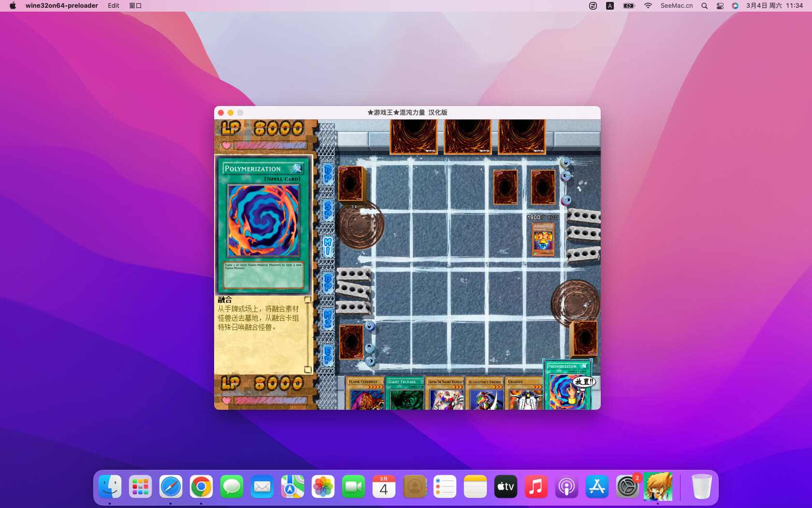Click the opponent's deck showing 34 cards
The image size is (812, 508).
click(x=351, y=184)
